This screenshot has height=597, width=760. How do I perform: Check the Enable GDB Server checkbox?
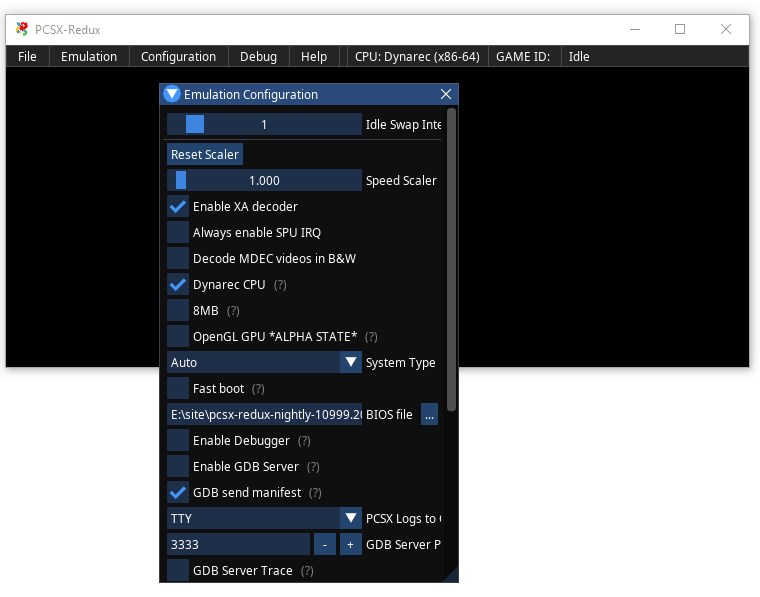point(178,467)
